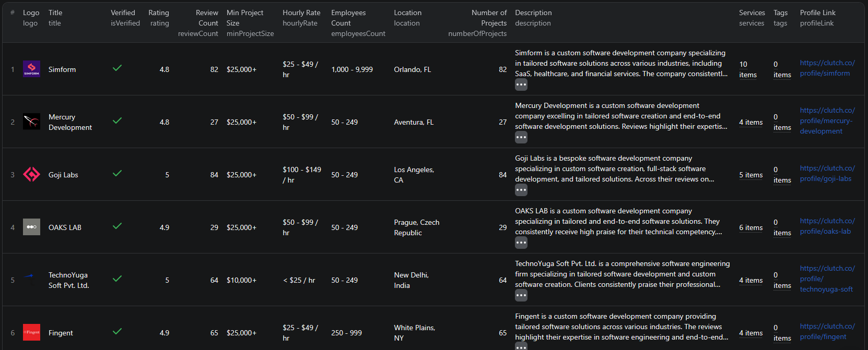Click the Rating column header

158,13
